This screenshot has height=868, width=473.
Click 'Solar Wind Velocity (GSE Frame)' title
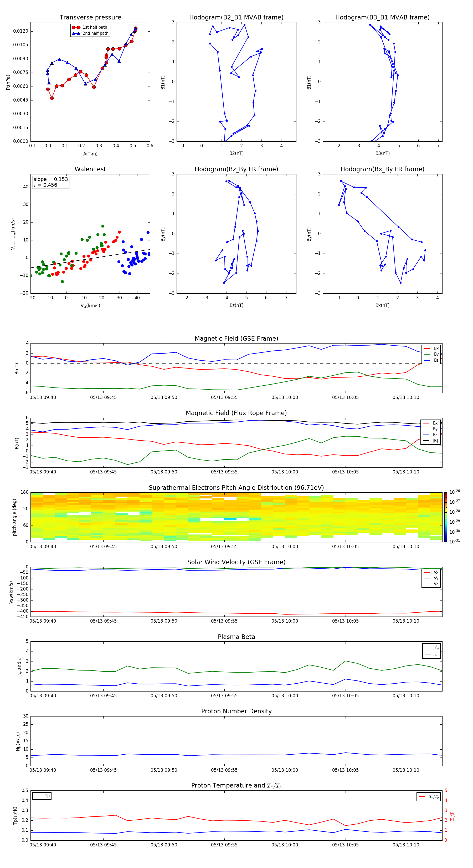tap(236, 562)
